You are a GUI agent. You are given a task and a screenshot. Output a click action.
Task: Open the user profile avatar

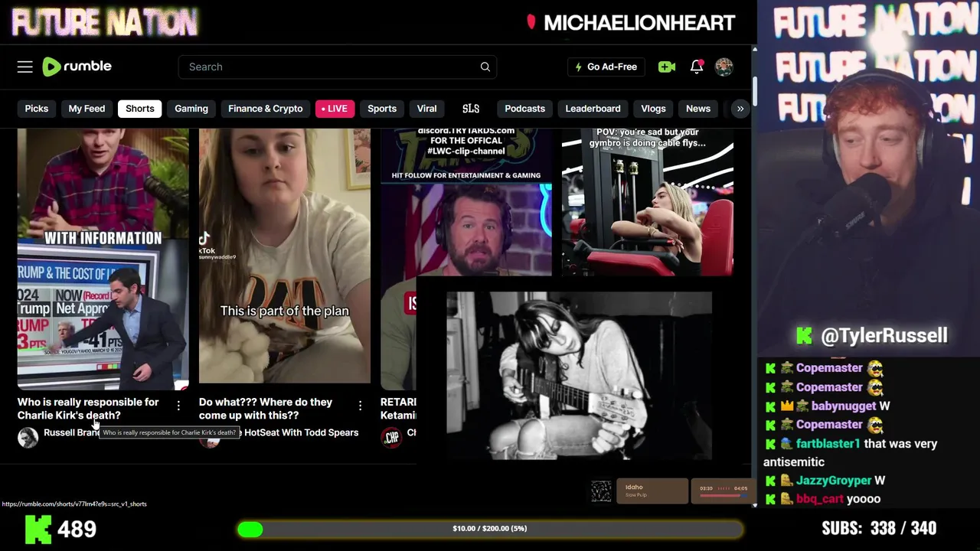point(724,67)
